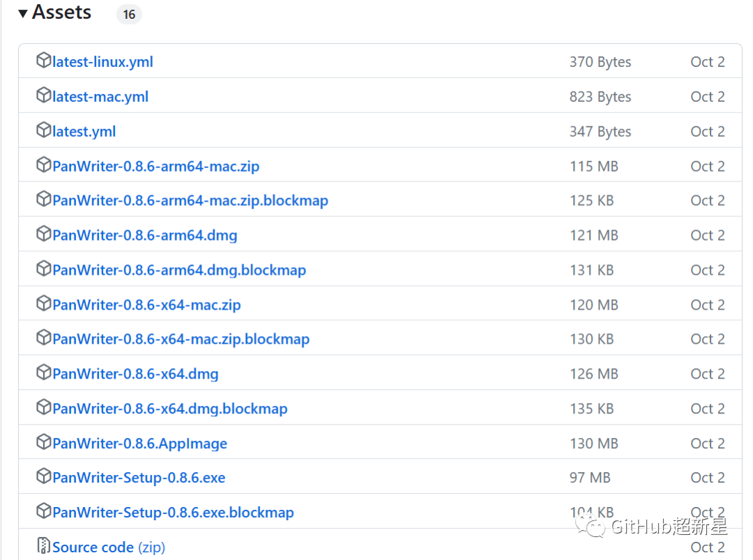The height and width of the screenshot is (560, 753).
Task: Select the 130 KB size text
Action: coord(592,339)
